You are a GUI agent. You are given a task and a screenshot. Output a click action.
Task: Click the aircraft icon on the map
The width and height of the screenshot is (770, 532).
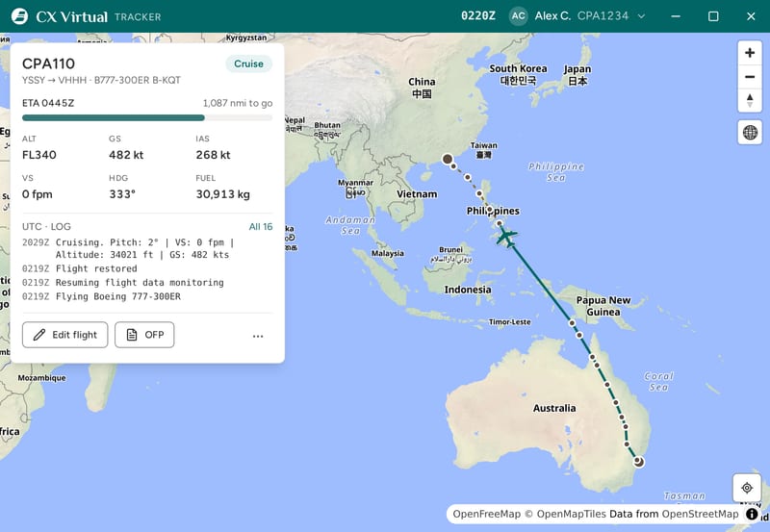(506, 238)
